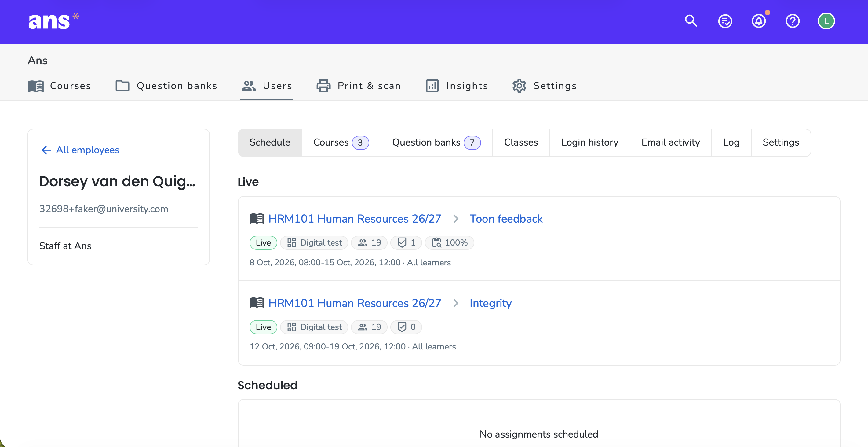The height and width of the screenshot is (447, 868).
Task: Open HRM101 course link above Toon feedback dates
Action: [x=355, y=219]
